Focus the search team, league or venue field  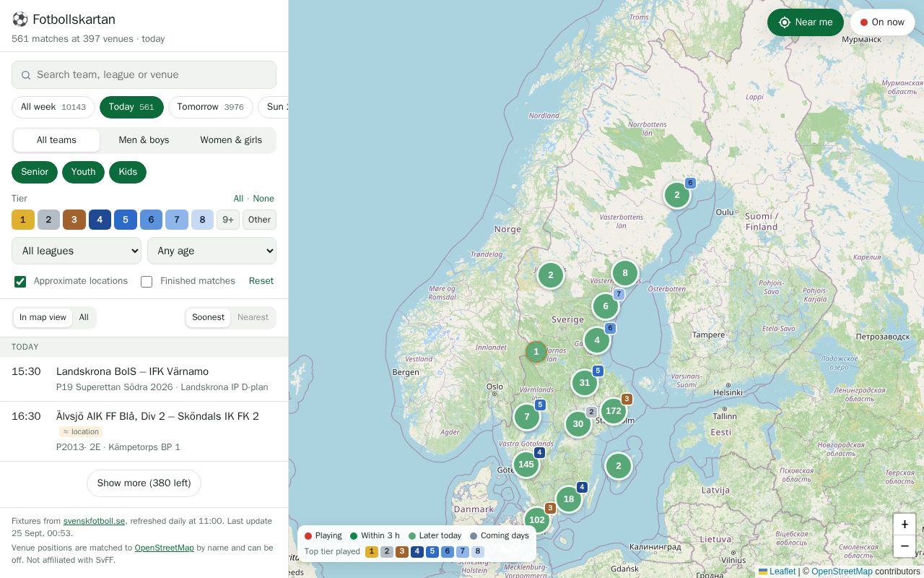[x=144, y=75]
